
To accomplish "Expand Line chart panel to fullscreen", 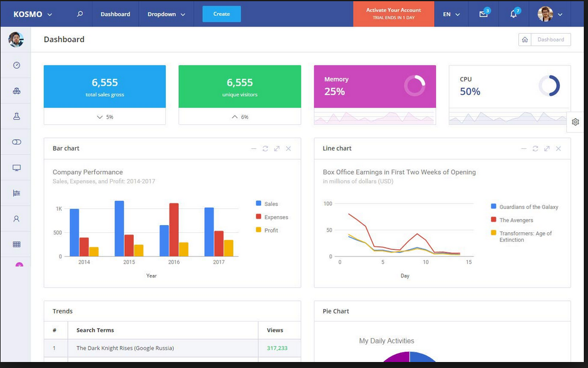I will pos(547,149).
